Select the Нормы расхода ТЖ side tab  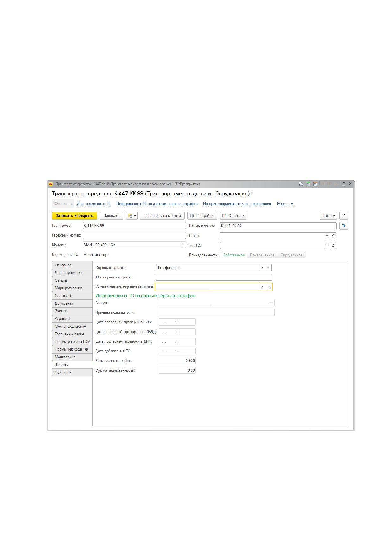[x=72, y=349]
